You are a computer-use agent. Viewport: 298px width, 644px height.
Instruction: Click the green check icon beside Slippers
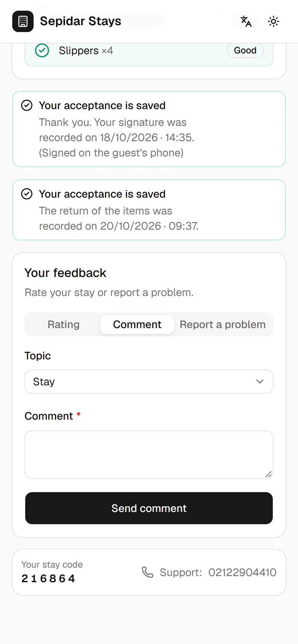click(42, 50)
